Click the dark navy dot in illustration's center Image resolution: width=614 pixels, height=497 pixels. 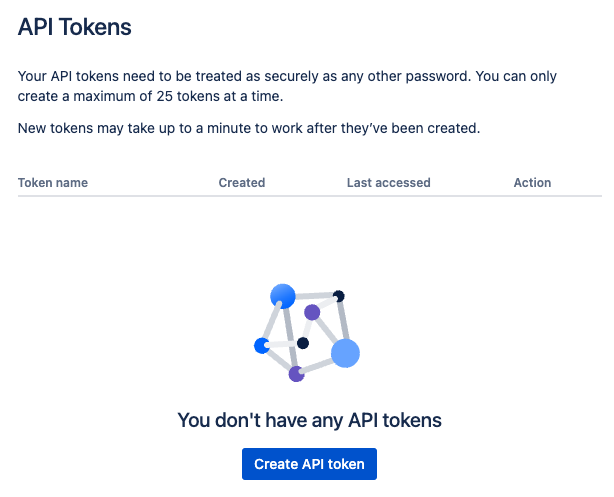pyautogui.click(x=303, y=343)
